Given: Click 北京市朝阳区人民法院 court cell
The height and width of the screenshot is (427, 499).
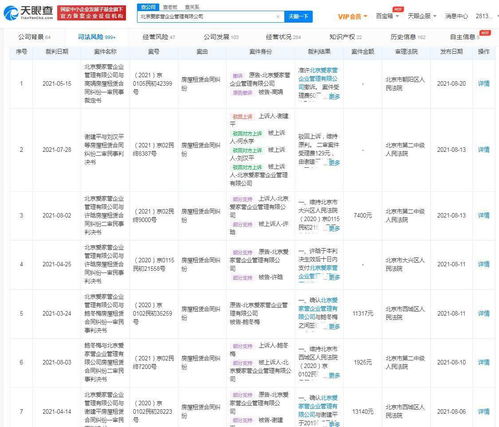Looking at the screenshot, I should [x=405, y=84].
